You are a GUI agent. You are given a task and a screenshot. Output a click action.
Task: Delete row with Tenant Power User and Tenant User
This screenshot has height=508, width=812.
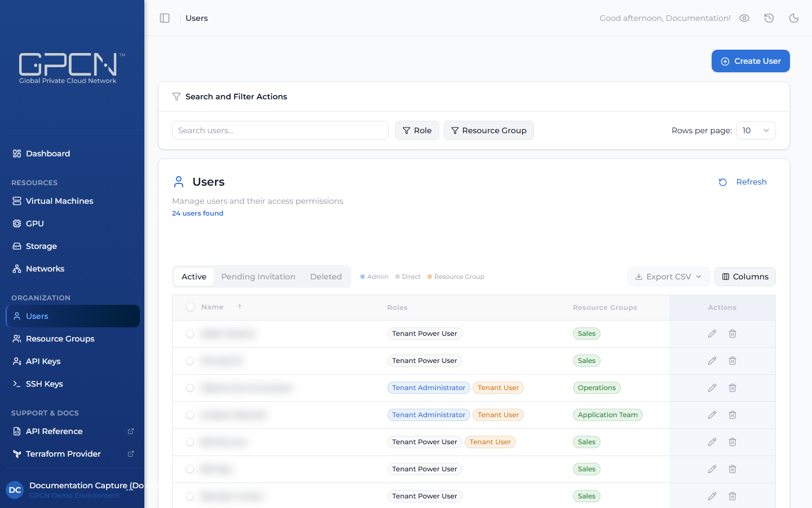pyautogui.click(x=732, y=442)
